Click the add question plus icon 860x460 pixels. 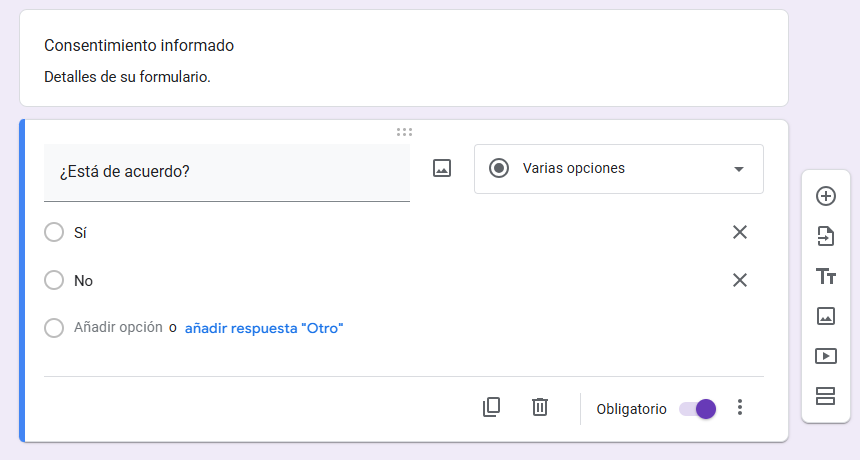click(x=825, y=196)
